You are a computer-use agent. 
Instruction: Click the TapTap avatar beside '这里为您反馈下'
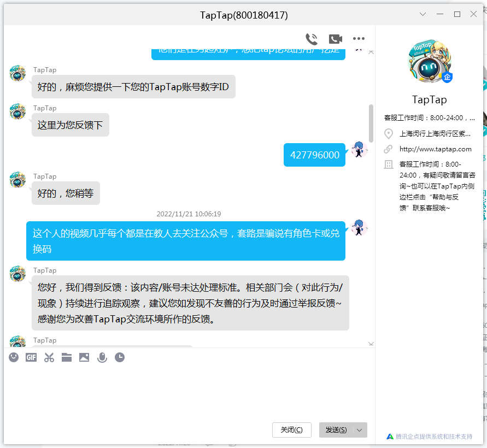tap(17, 111)
